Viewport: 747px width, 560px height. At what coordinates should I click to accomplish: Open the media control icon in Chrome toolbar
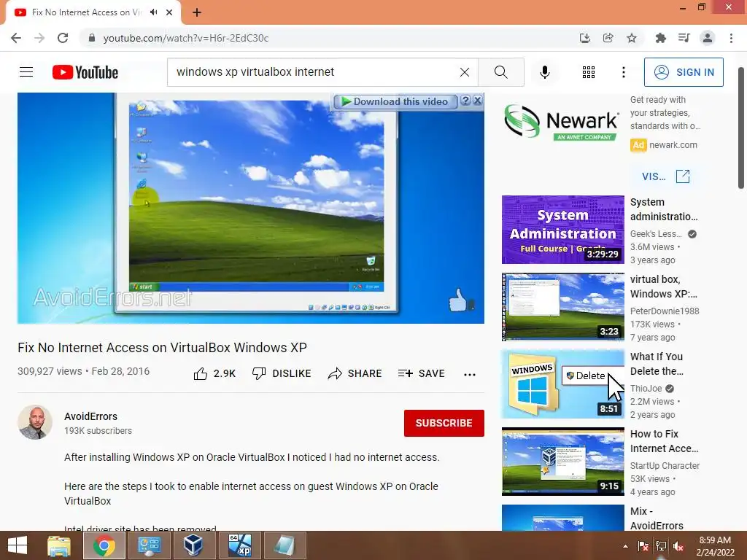[x=684, y=38]
